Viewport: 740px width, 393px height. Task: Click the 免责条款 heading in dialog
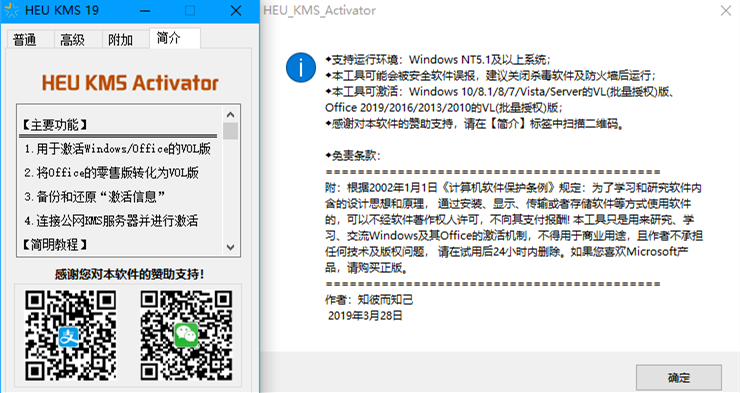point(353,156)
